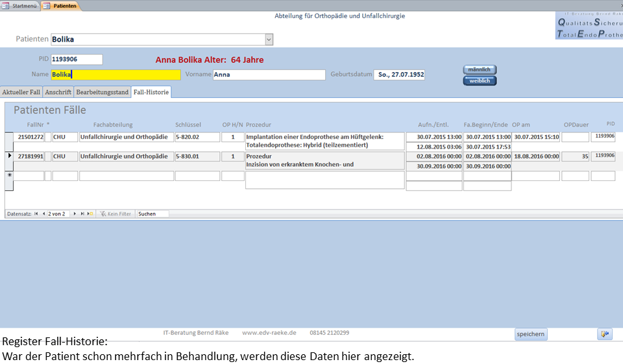
Task: Go to next record in navigator
Action: click(75, 213)
